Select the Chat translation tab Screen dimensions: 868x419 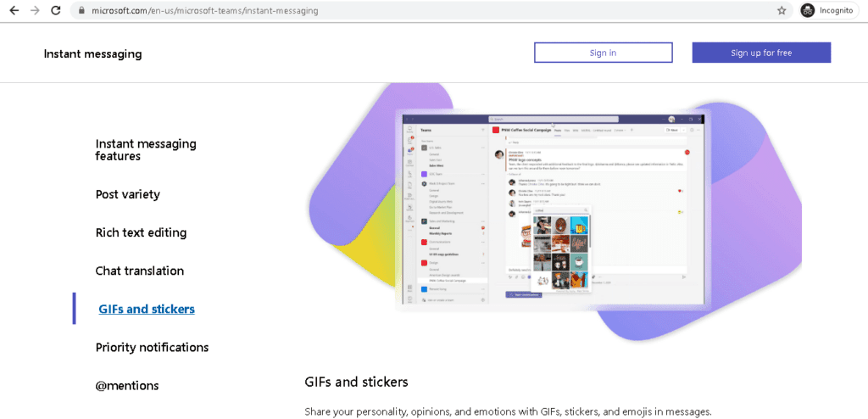click(x=140, y=271)
